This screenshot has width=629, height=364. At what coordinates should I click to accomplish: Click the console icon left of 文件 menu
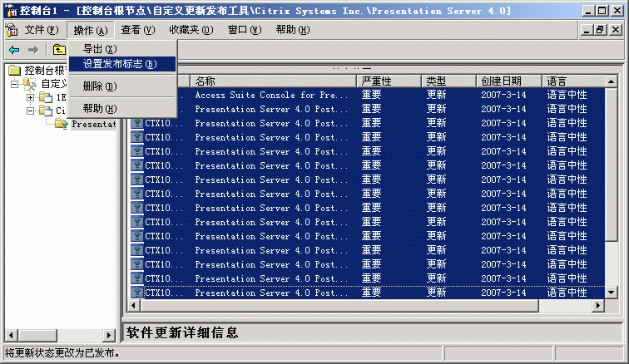pos(12,30)
